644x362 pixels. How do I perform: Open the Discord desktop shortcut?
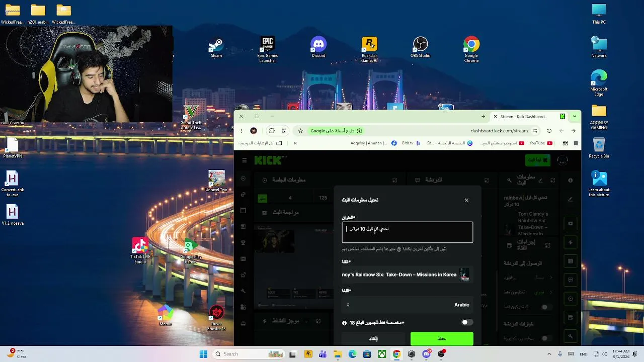pos(318,48)
